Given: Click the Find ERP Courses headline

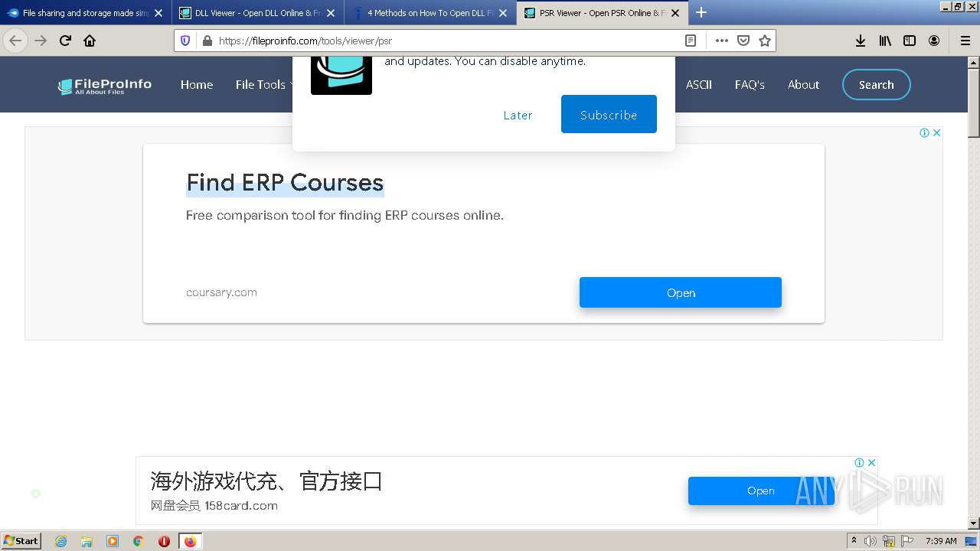Looking at the screenshot, I should click(x=285, y=183).
